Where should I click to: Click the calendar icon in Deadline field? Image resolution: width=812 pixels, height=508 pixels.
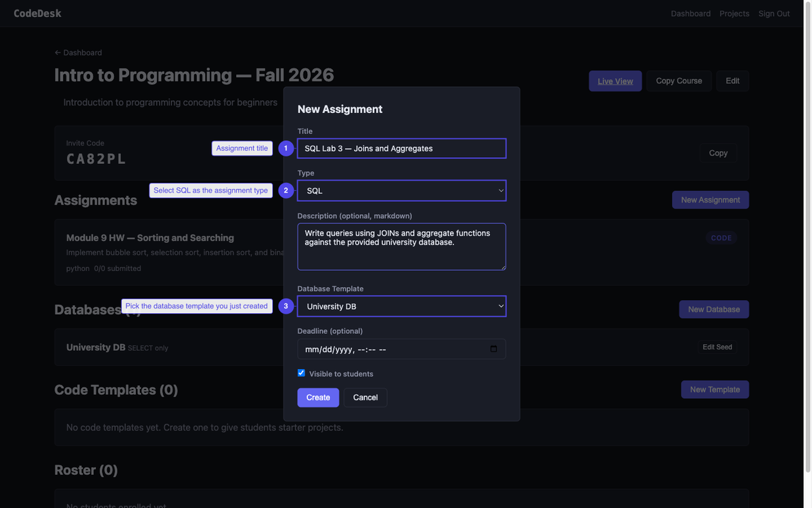point(493,349)
